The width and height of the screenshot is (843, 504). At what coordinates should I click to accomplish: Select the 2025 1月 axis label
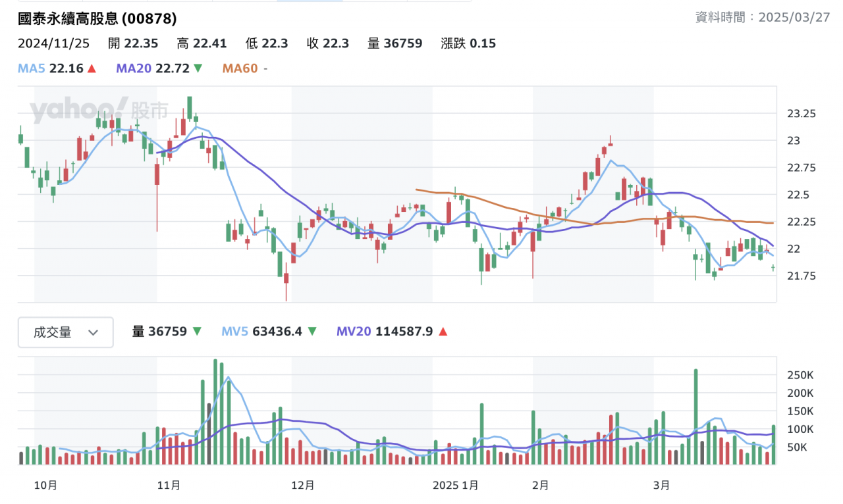coord(456,485)
